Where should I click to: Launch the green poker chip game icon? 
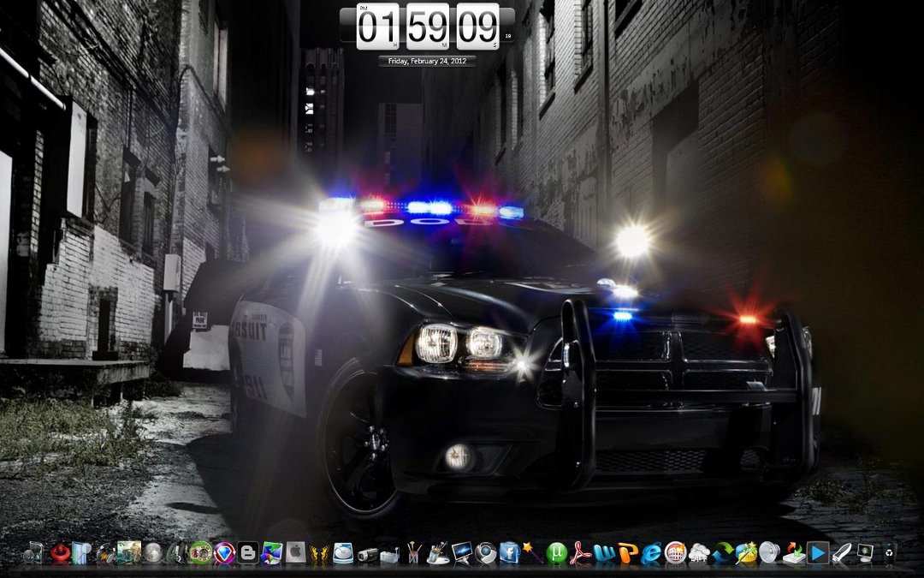click(200, 552)
